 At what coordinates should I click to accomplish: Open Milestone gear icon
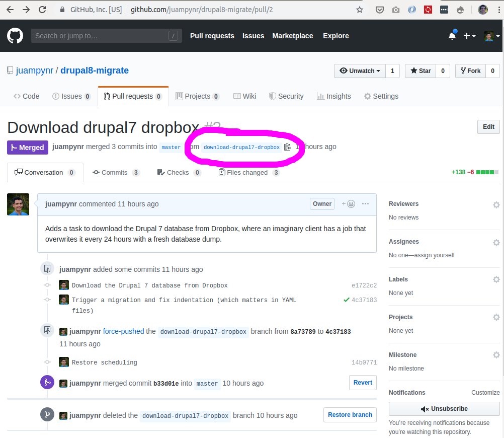coord(496,354)
